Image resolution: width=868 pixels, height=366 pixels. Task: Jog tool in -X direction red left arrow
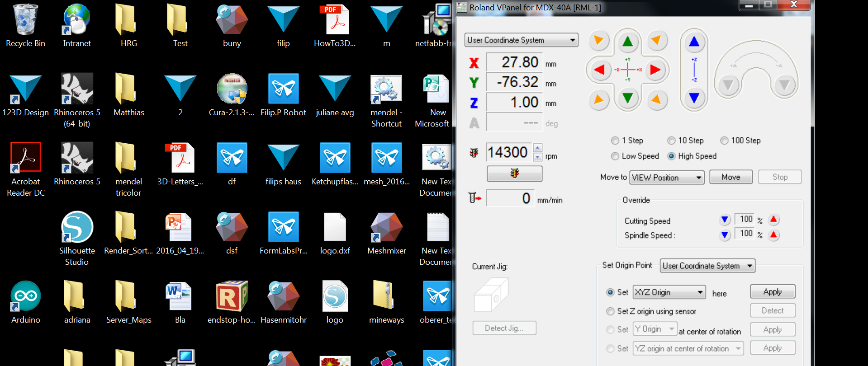(x=600, y=70)
